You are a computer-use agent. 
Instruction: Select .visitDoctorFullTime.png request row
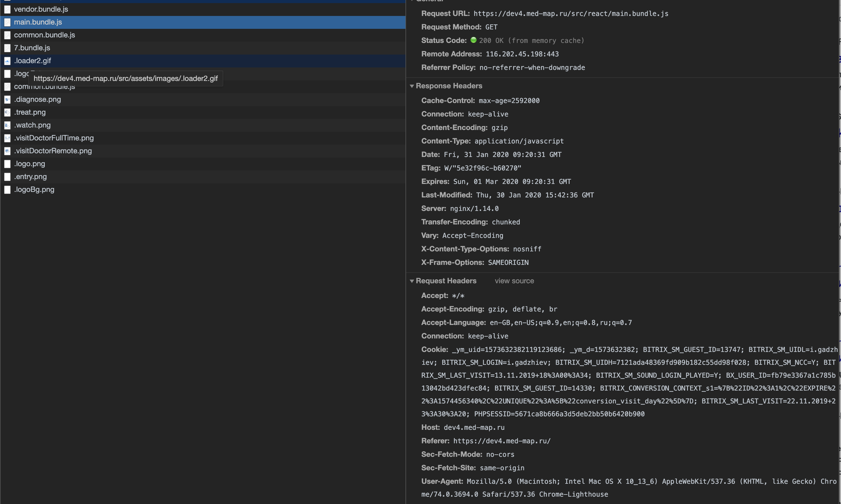tap(203, 138)
